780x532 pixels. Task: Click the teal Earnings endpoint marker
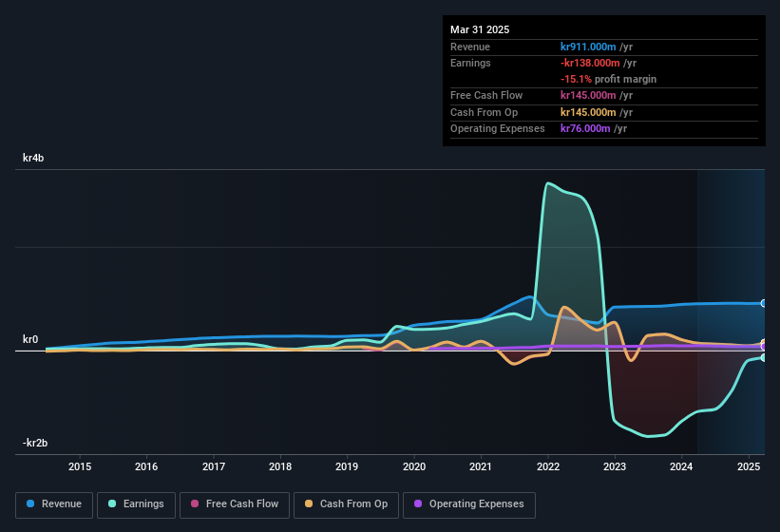[x=764, y=358]
